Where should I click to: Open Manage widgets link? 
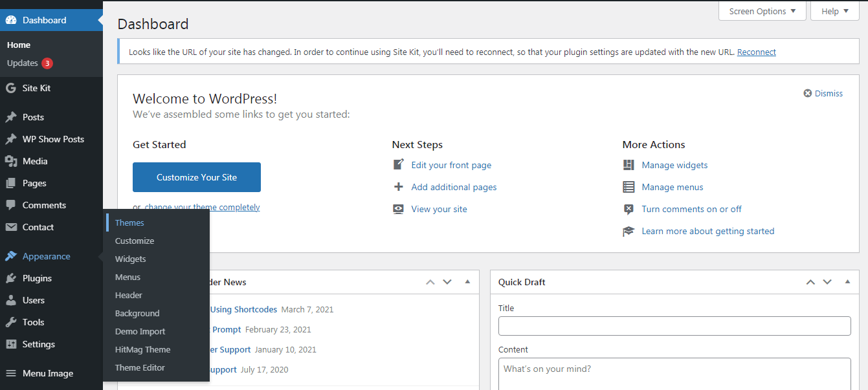[674, 165]
